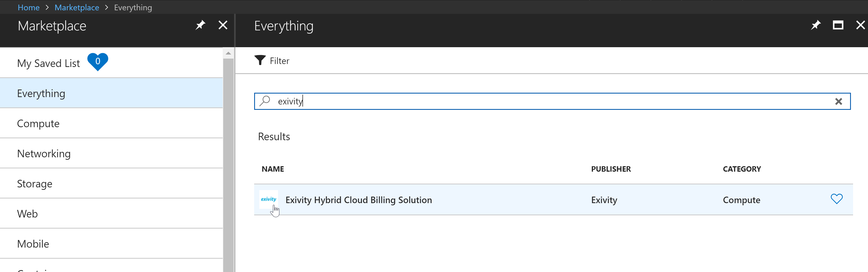The height and width of the screenshot is (272, 868).
Task: Pin the Everything blade to dashboard
Action: 815,25
